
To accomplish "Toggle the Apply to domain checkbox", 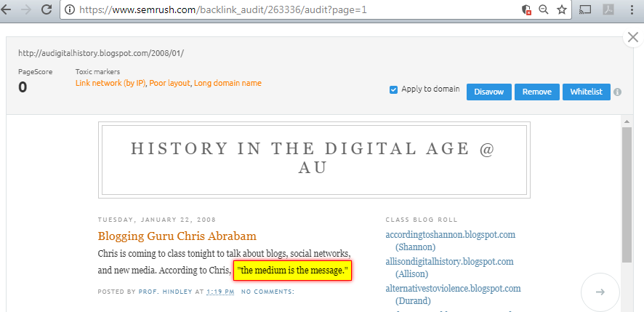I will coord(393,89).
